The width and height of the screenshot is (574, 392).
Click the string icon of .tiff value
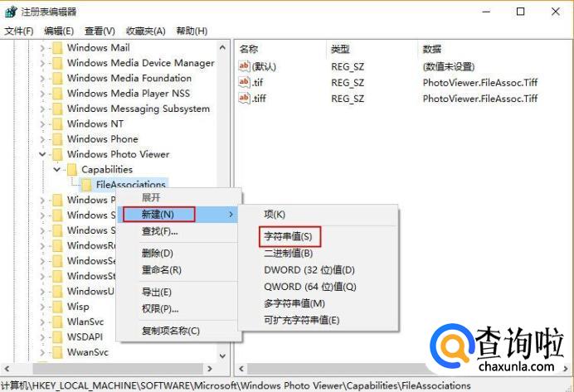tap(244, 98)
